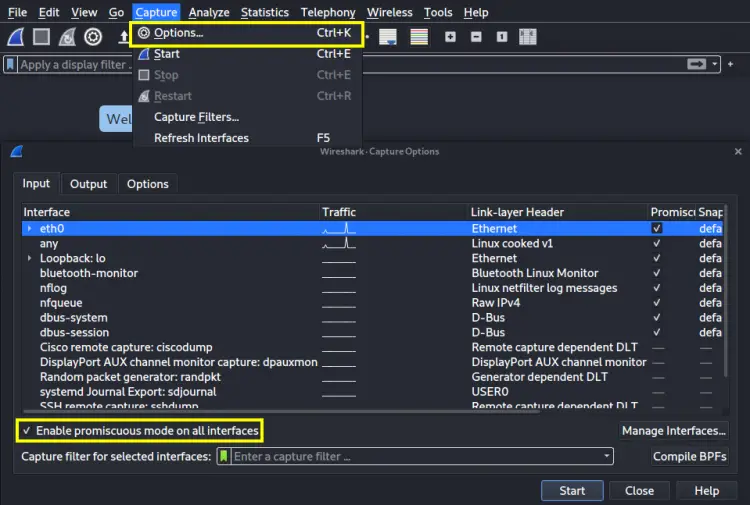The image size is (750, 505).
Task: Open the Tools menu
Action: pos(438,12)
